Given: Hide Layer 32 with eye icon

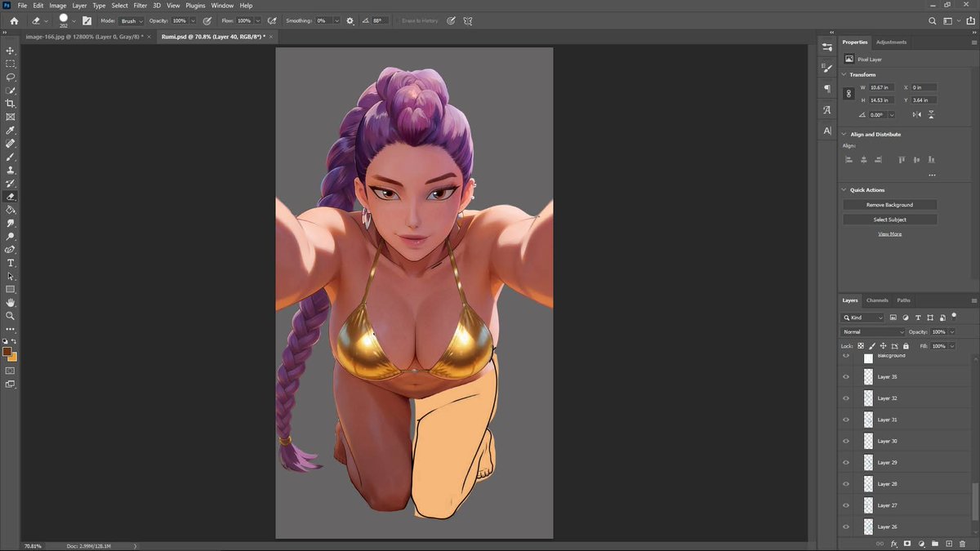Looking at the screenshot, I should (846, 398).
